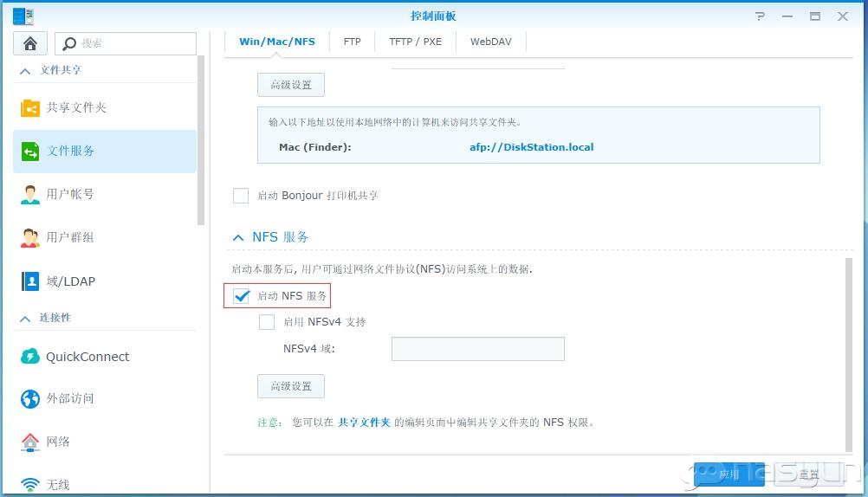The image size is (868, 497).
Task: Open 用户帐号 via its user icon
Action: [30, 195]
